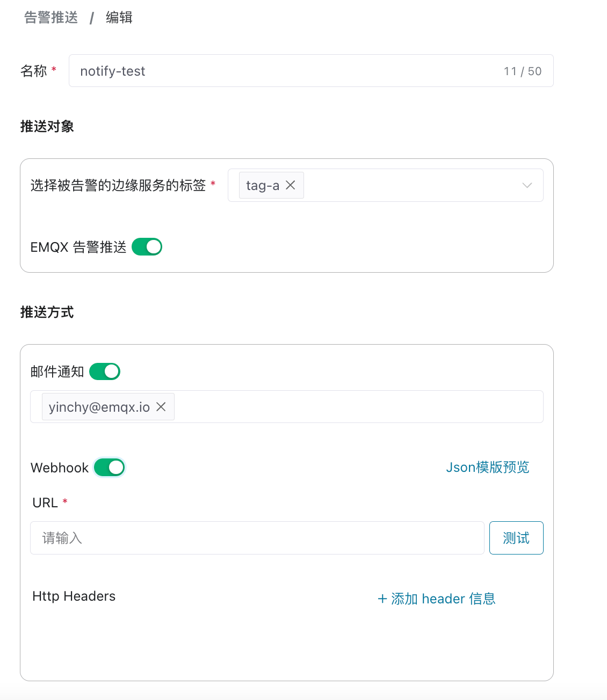The height and width of the screenshot is (700, 607).
Task: Click the 名称 text field
Action: coord(290,71)
